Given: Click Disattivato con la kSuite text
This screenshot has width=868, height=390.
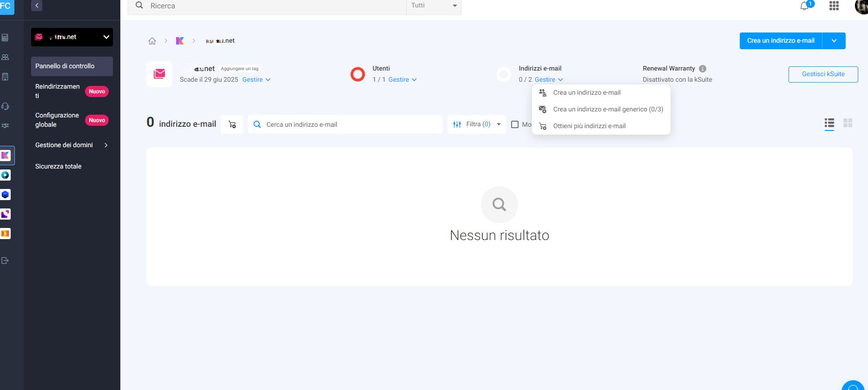Looking at the screenshot, I should pyautogui.click(x=677, y=80).
